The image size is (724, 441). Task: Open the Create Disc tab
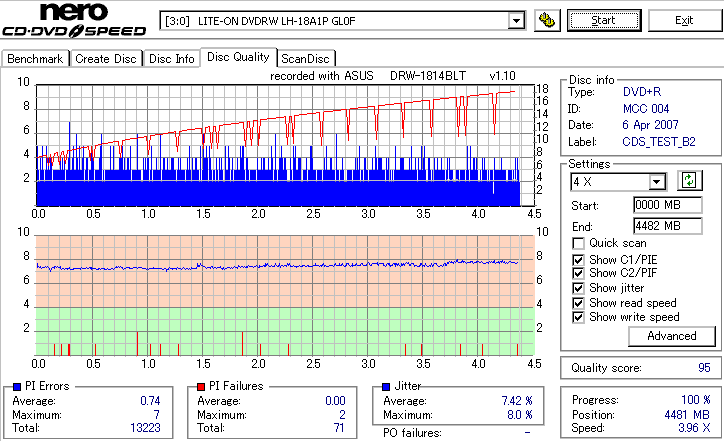coord(106,59)
